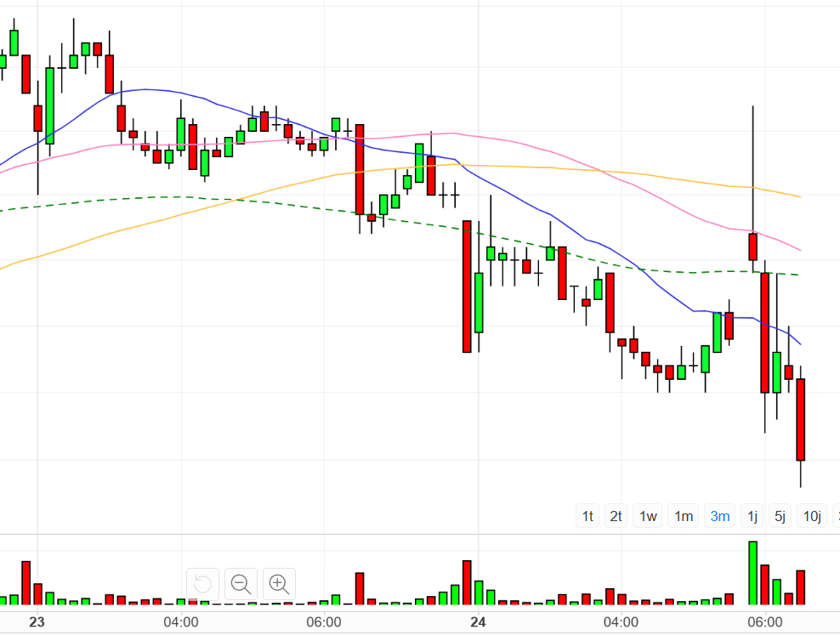
Task: Click the reset zoom arrow icon
Action: tap(202, 584)
